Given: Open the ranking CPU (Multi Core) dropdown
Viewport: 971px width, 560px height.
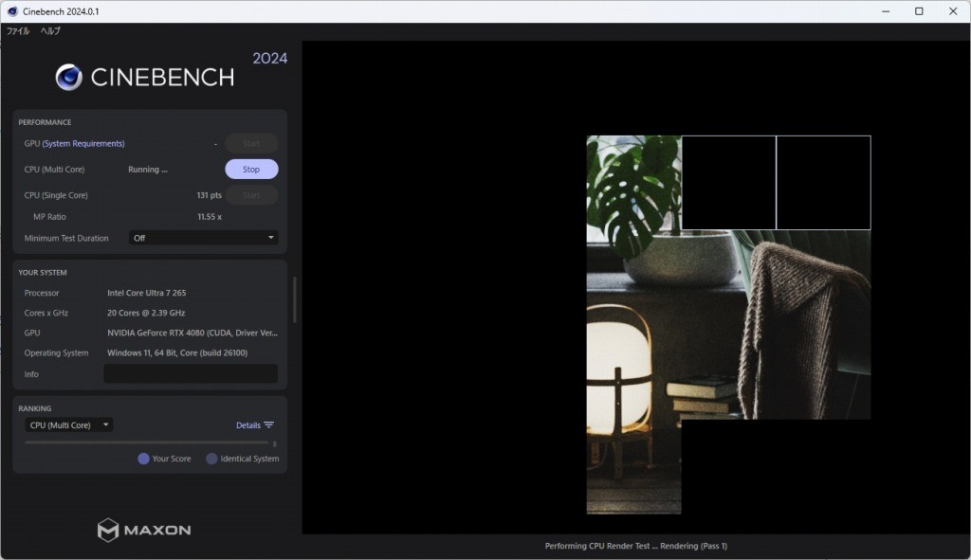Looking at the screenshot, I should click(69, 425).
